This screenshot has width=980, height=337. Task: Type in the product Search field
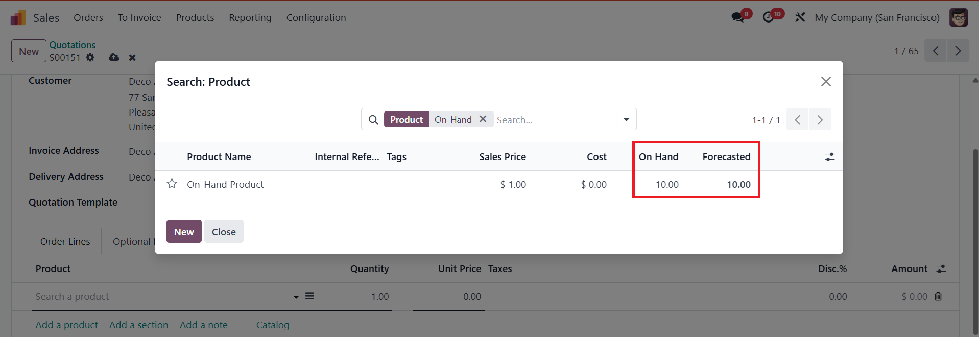[554, 120]
